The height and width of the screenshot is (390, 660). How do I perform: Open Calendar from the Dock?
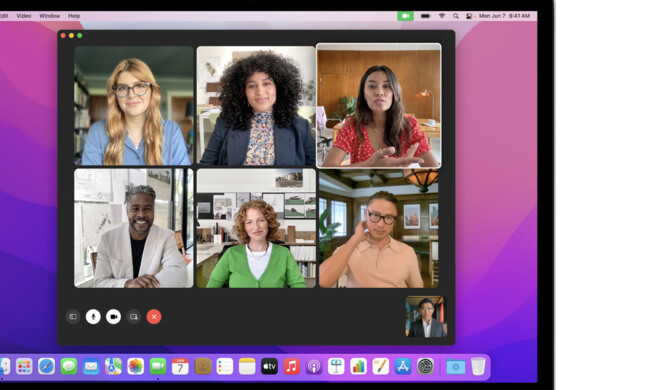180,366
